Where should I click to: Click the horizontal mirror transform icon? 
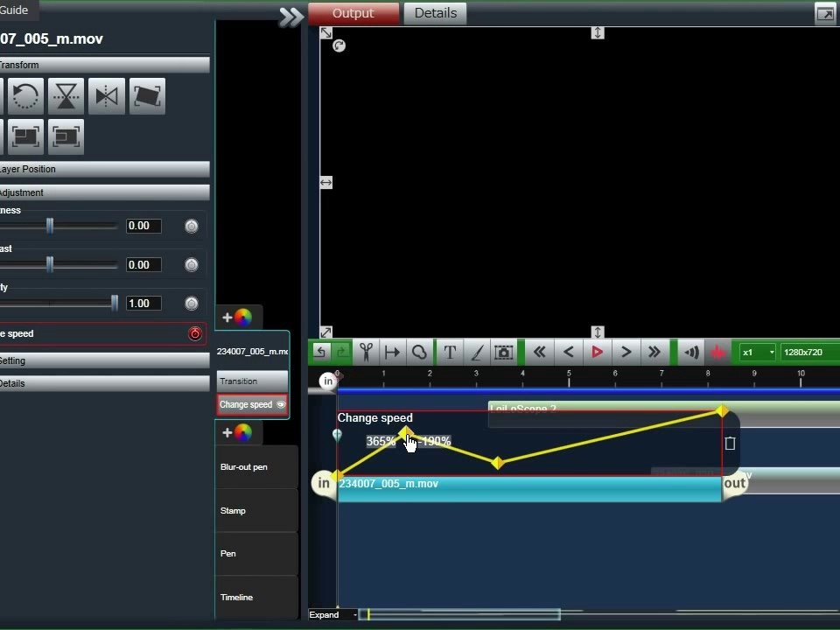(107, 96)
